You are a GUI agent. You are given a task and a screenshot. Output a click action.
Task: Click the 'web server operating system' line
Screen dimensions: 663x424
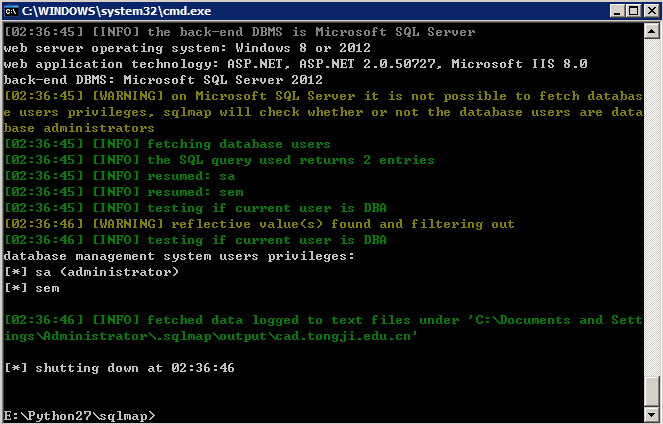click(187, 48)
